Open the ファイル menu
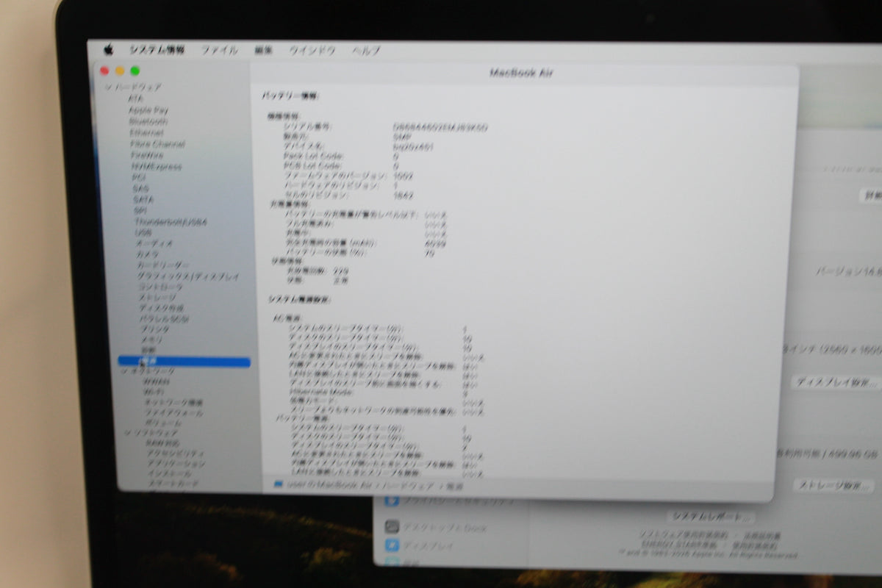Screen dimensions: 882x588 coord(220,51)
